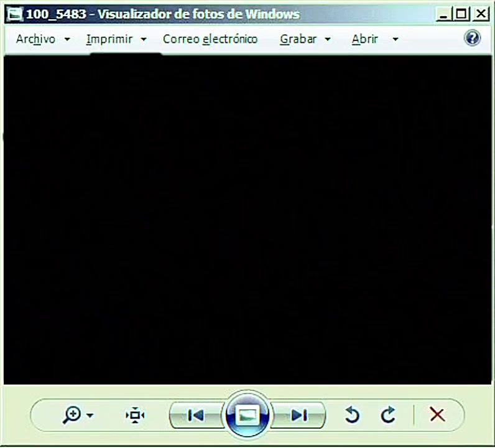Maximize the photo viewer window
The width and height of the screenshot is (495, 448).
tap(461, 14)
